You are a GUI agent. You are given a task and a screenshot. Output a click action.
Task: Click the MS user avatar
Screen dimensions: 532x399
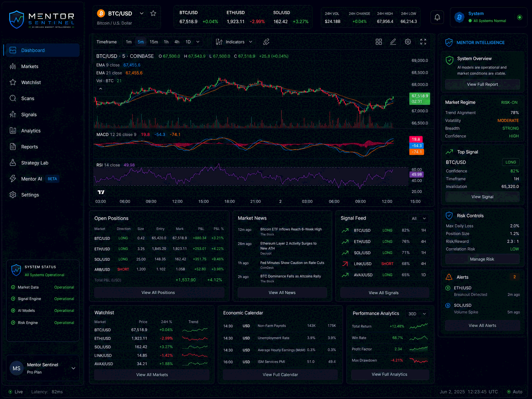(x=17, y=368)
